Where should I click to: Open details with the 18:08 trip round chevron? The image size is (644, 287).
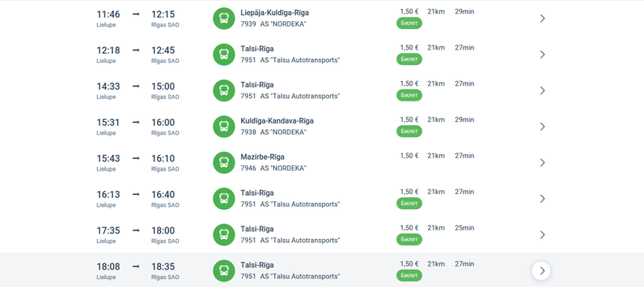click(541, 270)
